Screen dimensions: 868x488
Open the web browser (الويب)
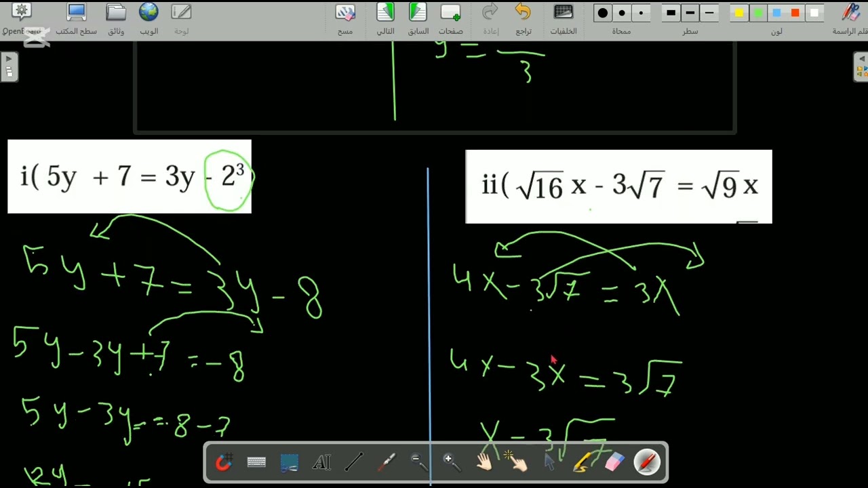click(x=149, y=20)
